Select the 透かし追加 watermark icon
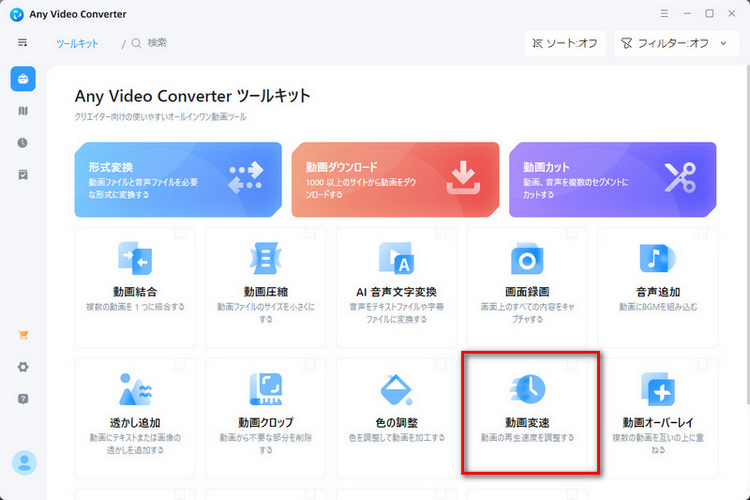Image resolution: width=750 pixels, height=500 pixels. pyautogui.click(x=135, y=389)
